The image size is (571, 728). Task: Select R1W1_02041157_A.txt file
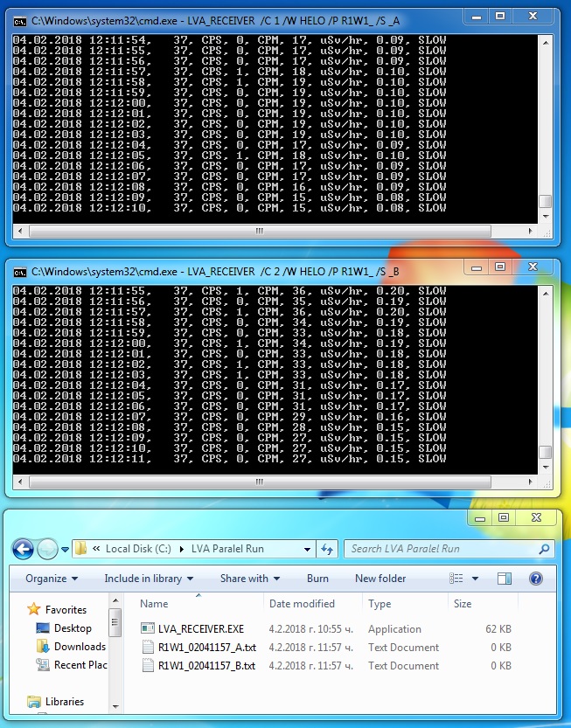[x=206, y=648]
